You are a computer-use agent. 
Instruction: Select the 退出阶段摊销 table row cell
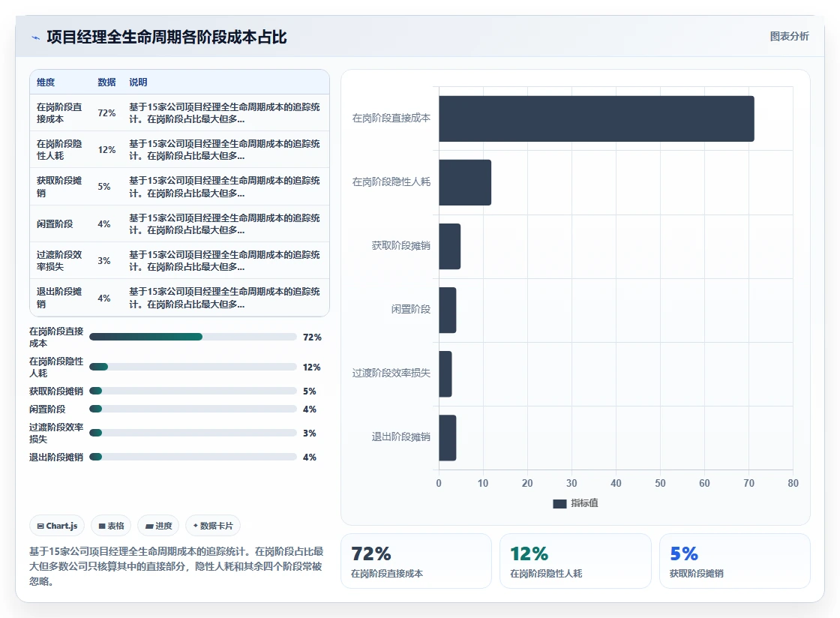tap(60, 298)
